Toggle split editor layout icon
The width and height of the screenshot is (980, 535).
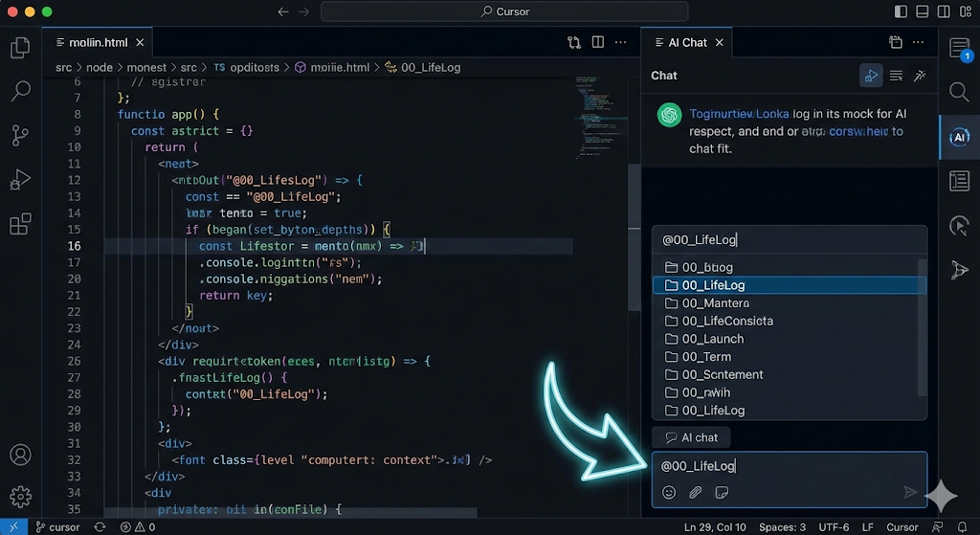click(598, 42)
